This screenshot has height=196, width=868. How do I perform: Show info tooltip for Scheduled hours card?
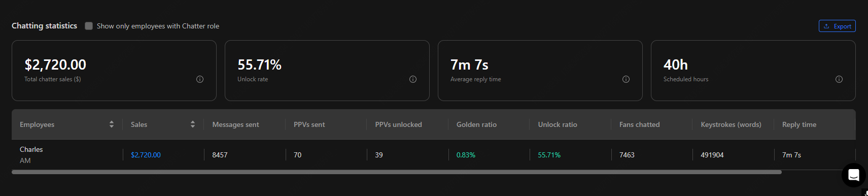click(839, 79)
